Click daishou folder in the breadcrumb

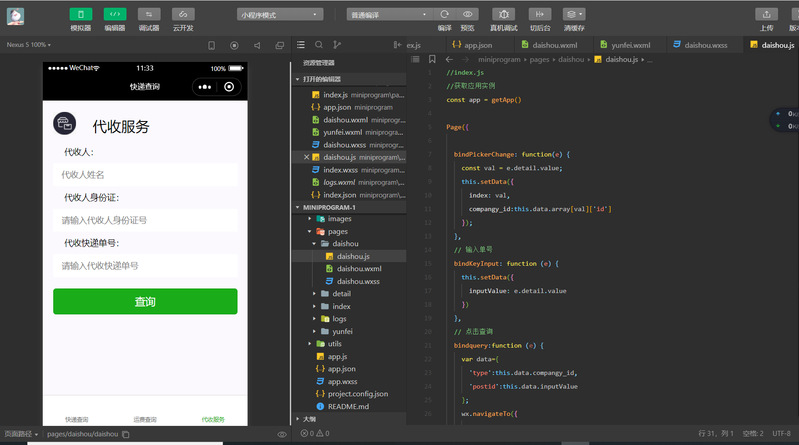tap(571, 60)
